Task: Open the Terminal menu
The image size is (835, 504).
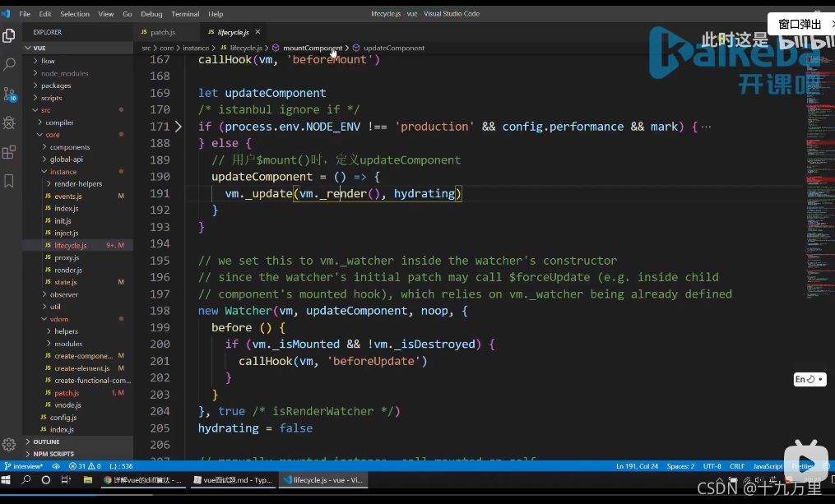Action: tap(185, 14)
